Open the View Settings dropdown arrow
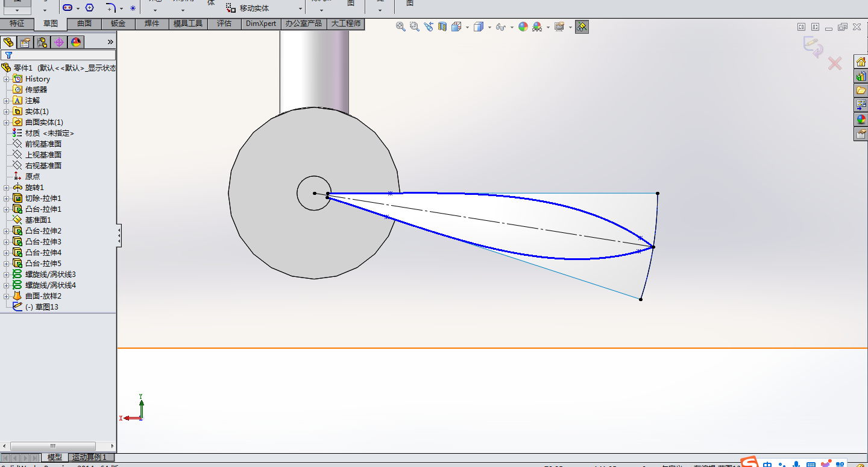Image resolution: width=868 pixels, height=467 pixels. [569, 27]
